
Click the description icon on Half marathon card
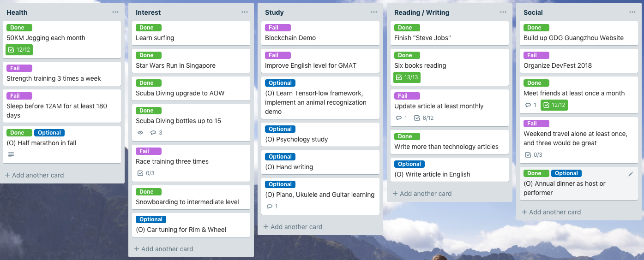[x=11, y=155]
